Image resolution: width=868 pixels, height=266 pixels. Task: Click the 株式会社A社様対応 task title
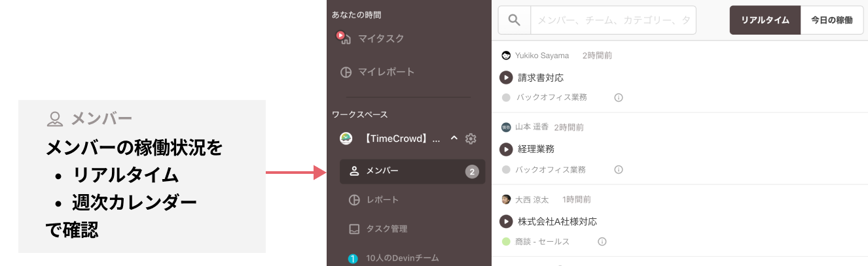557,222
